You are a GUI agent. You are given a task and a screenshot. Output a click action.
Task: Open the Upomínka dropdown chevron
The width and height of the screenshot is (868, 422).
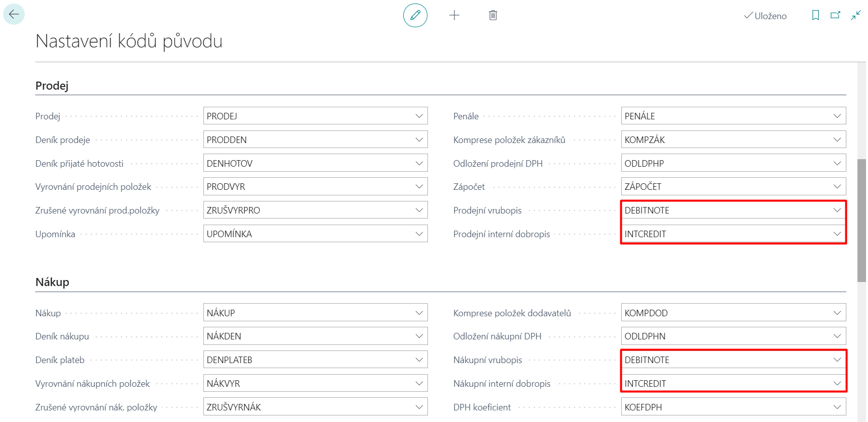419,234
